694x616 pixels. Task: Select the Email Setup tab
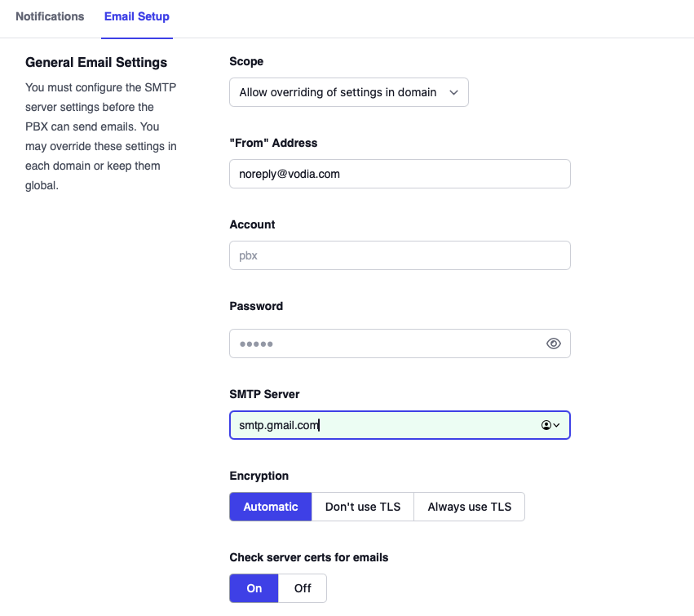pos(136,16)
